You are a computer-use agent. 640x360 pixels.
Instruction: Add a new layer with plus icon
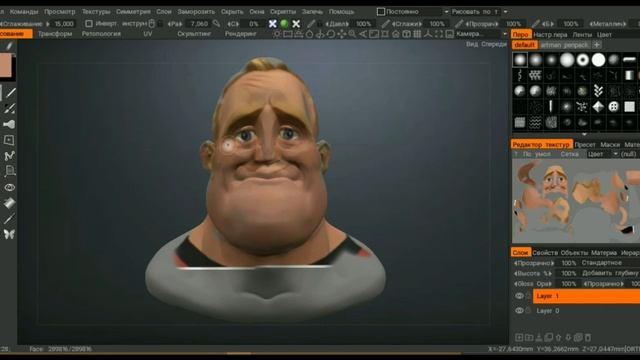[x=519, y=338]
